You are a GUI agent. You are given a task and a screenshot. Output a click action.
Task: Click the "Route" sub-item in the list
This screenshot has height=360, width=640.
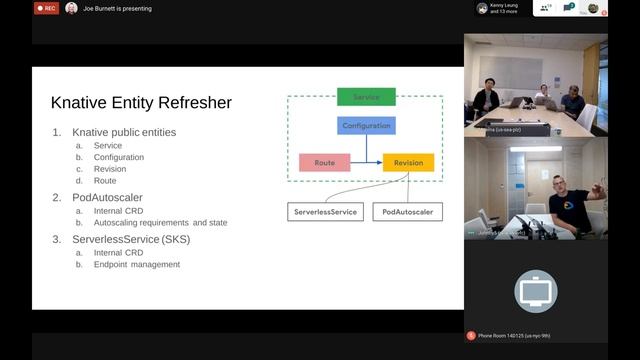105,180
